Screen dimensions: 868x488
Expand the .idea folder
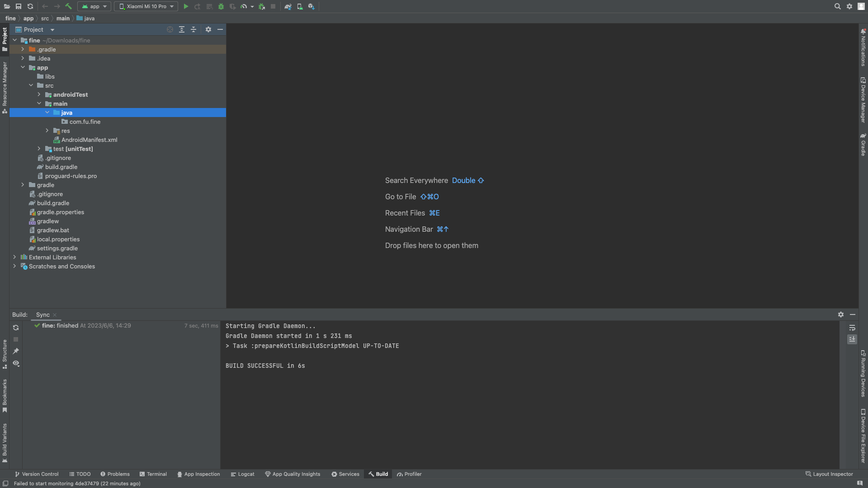[23, 58]
